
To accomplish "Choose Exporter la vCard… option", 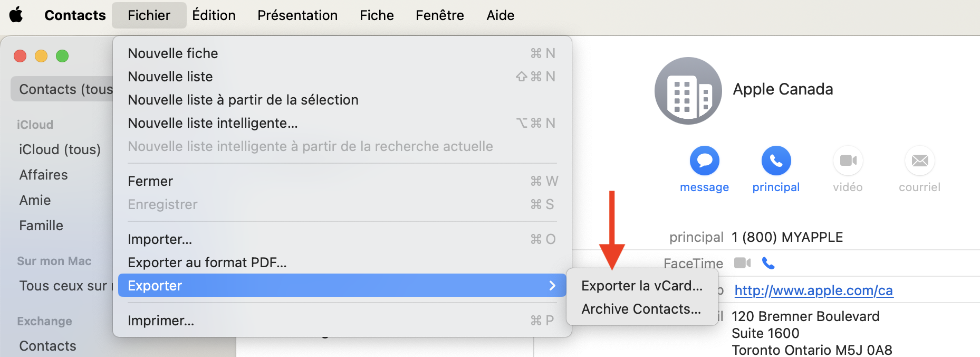I will pyautogui.click(x=641, y=286).
